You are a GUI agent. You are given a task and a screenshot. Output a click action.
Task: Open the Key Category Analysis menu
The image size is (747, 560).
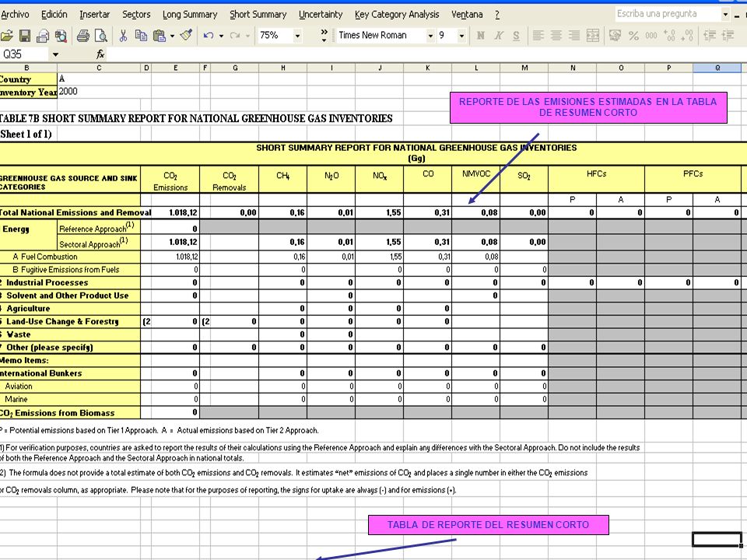(x=397, y=14)
